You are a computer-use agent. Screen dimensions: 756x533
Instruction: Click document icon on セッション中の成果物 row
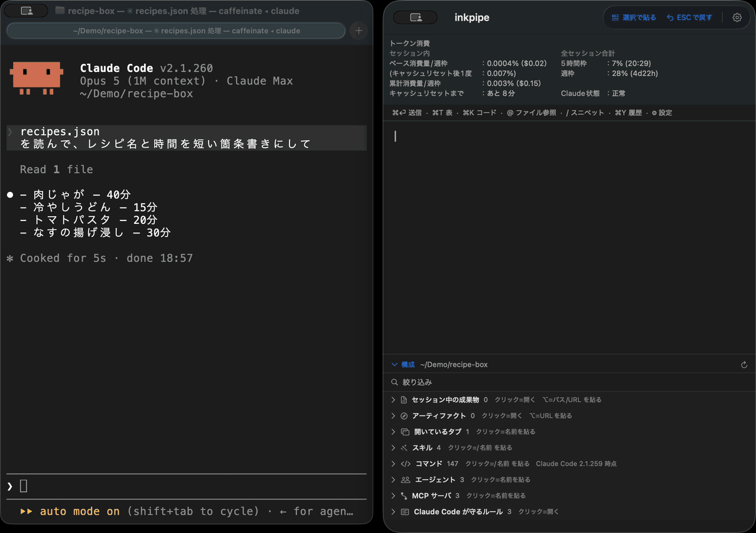(404, 400)
